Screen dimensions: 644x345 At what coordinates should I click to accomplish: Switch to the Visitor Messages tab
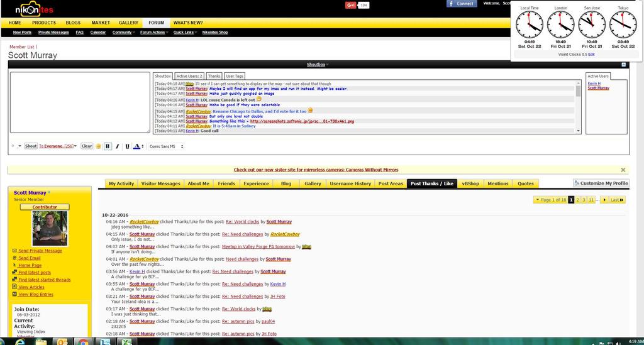(160, 183)
